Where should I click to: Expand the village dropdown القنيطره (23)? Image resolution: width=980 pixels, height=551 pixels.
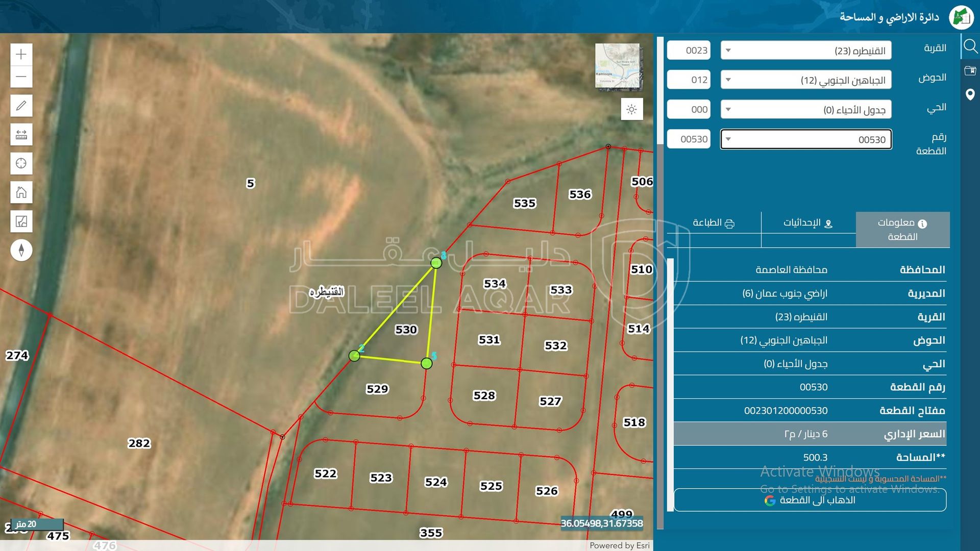click(805, 51)
